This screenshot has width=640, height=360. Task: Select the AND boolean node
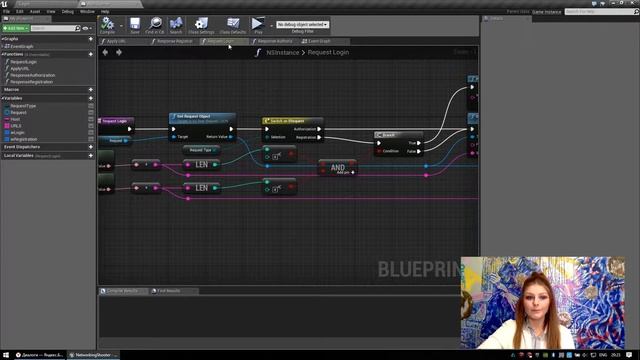[x=338, y=167]
